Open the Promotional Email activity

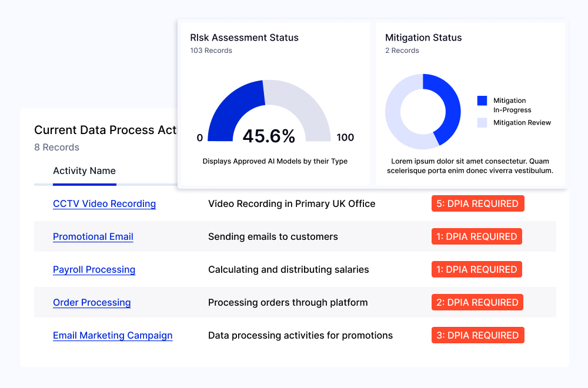(x=93, y=236)
